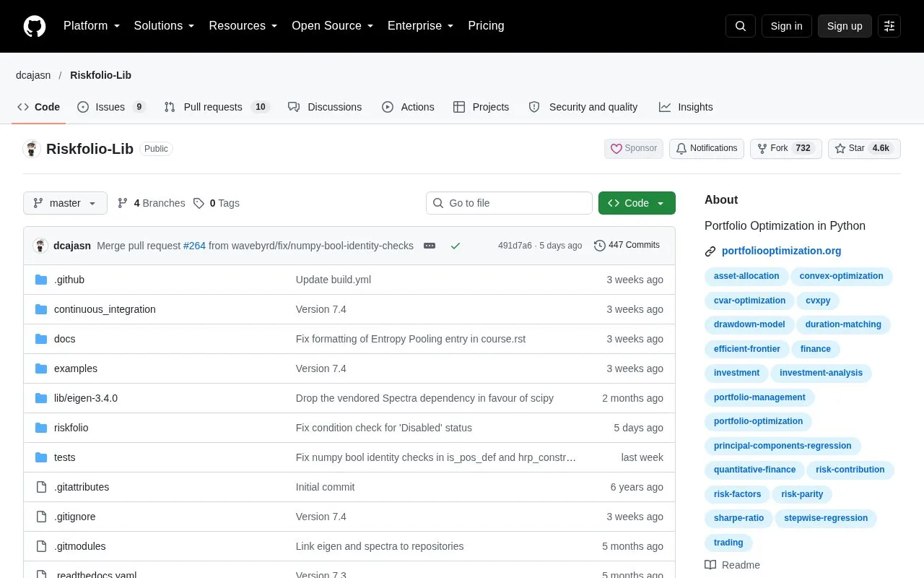This screenshot has height=578, width=924.
Task: Open the portfoliooptimization.org link
Action: (x=782, y=251)
